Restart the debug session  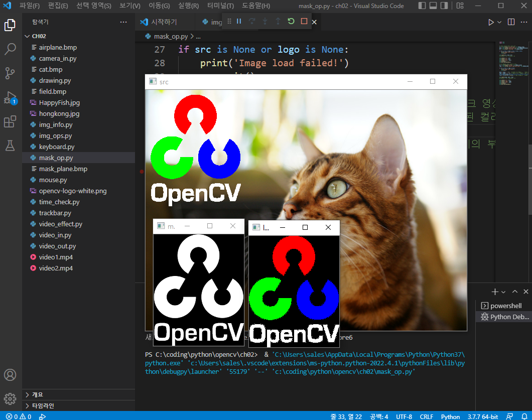coord(291,22)
